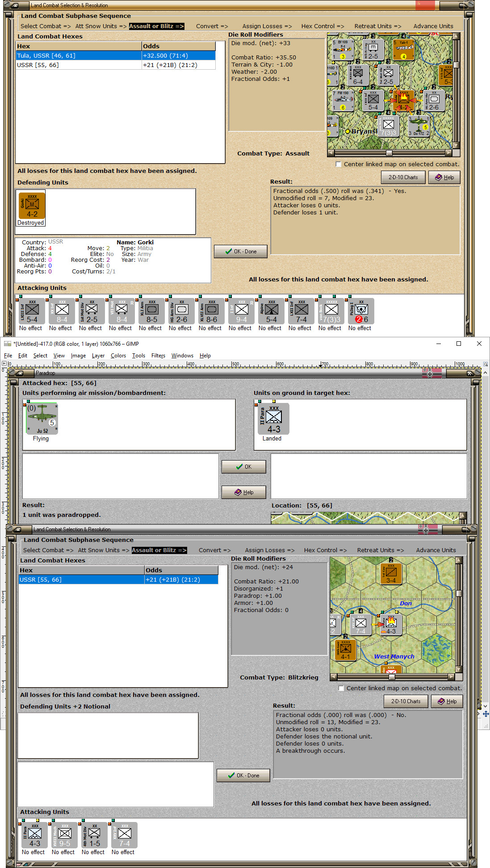Select the 1st Mot Div 2-5 unit

[x=92, y=311]
